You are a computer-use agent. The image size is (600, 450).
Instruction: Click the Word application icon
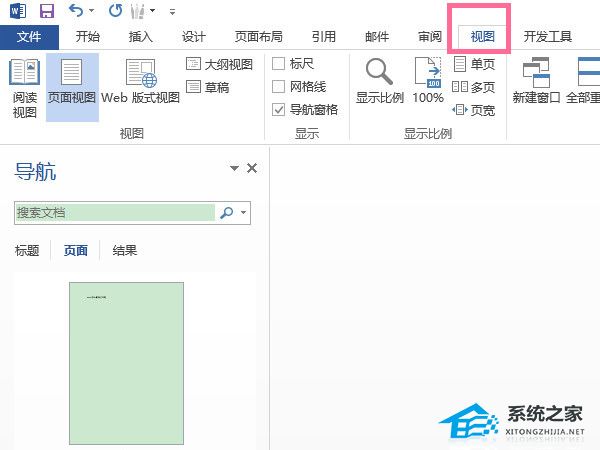point(18,11)
